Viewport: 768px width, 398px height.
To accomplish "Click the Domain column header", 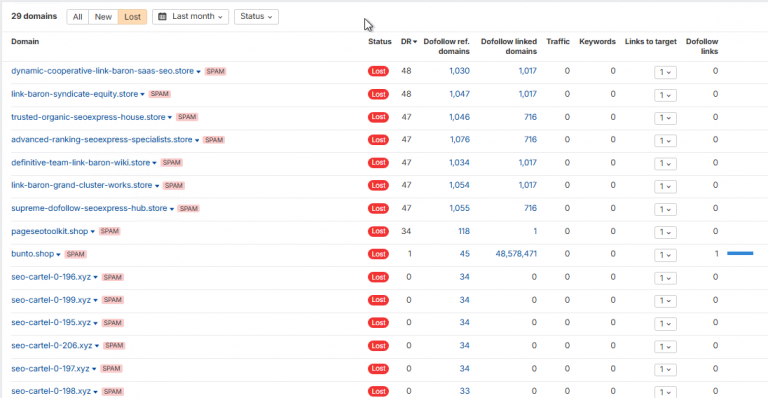I will coord(25,42).
